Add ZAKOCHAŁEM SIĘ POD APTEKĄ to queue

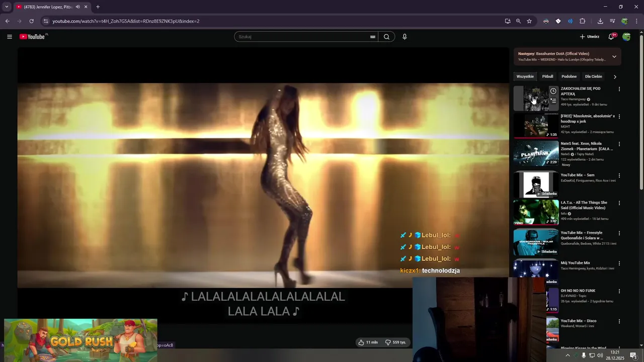click(x=553, y=101)
